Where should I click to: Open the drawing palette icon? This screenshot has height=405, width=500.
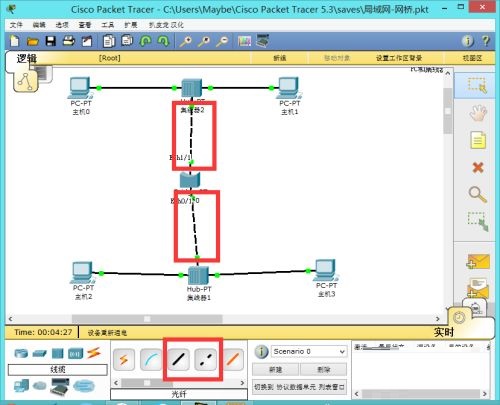tap(244, 41)
